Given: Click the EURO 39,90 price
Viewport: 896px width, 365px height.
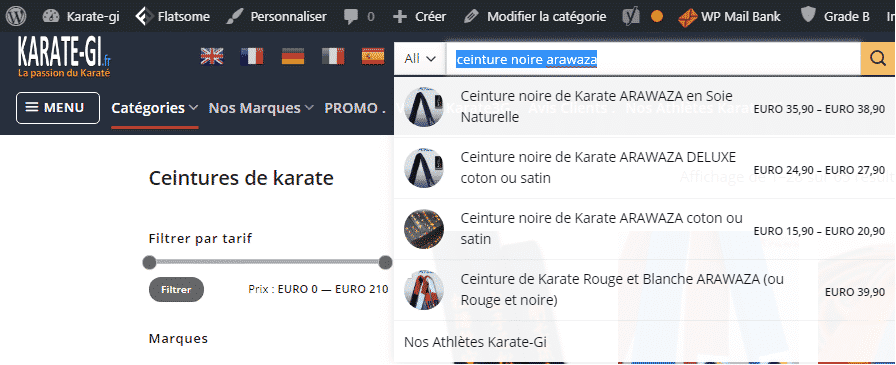Looking at the screenshot, I should pos(855,292).
